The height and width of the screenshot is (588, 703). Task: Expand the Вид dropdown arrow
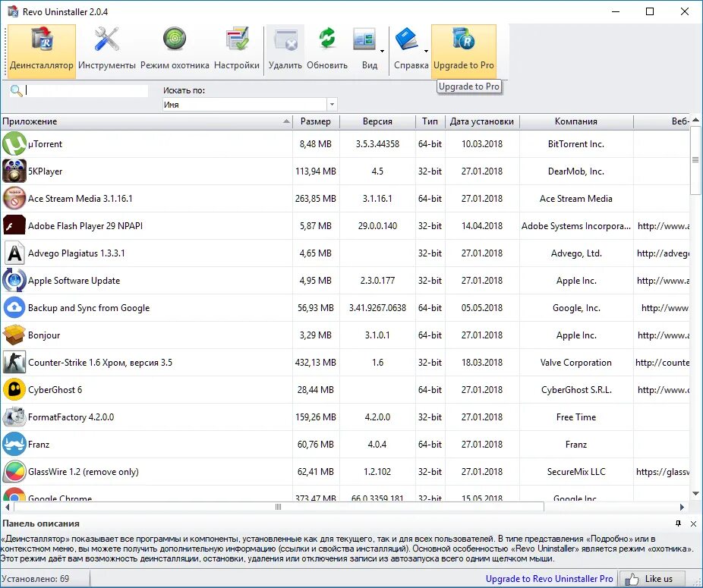click(x=382, y=51)
